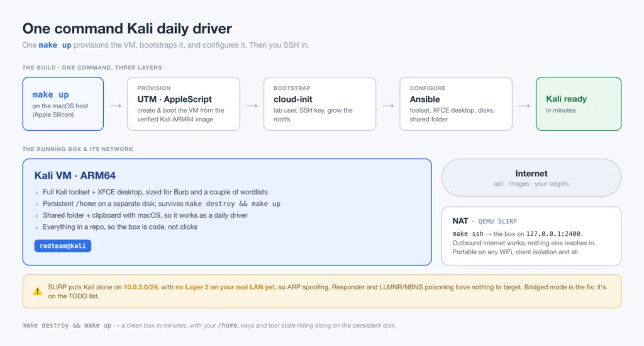Click the green 'Kali ready' card
The height and width of the screenshot is (346, 644).
coord(579,104)
